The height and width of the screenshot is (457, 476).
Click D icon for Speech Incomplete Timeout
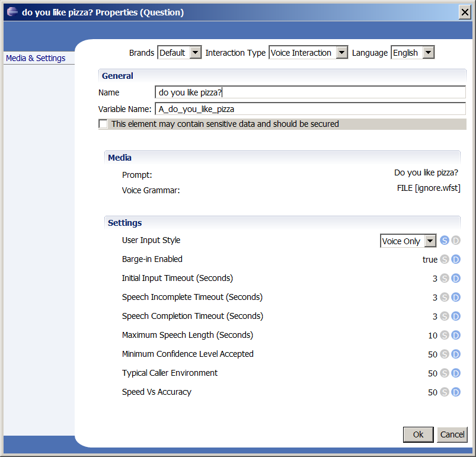coord(456,298)
